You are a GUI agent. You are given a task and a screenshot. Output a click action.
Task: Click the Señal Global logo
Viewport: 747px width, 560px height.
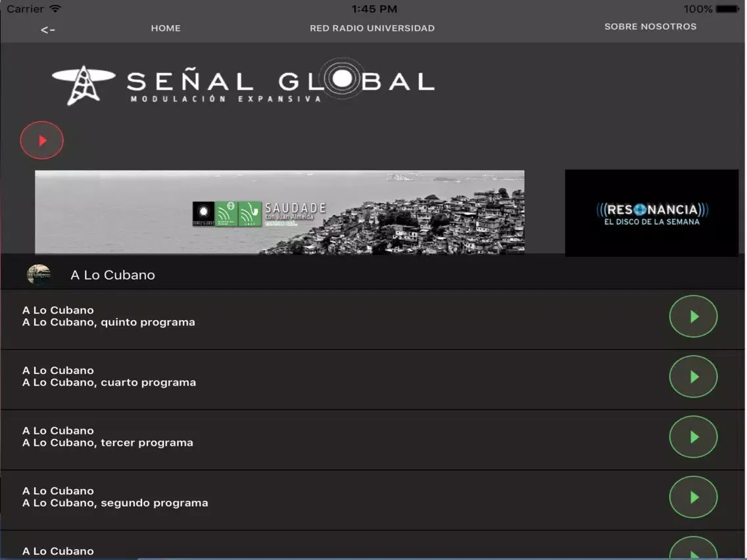[243, 82]
